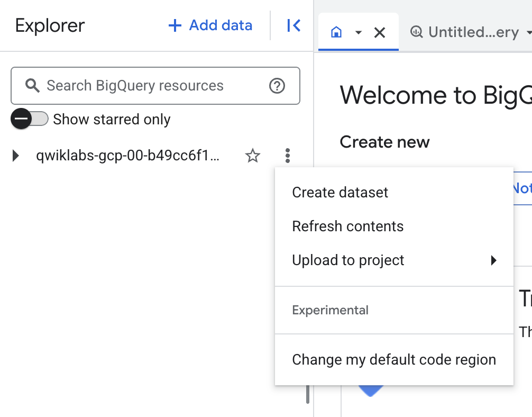Click the Explorer panel title
This screenshot has width=532, height=417.
pyautogui.click(x=50, y=25)
